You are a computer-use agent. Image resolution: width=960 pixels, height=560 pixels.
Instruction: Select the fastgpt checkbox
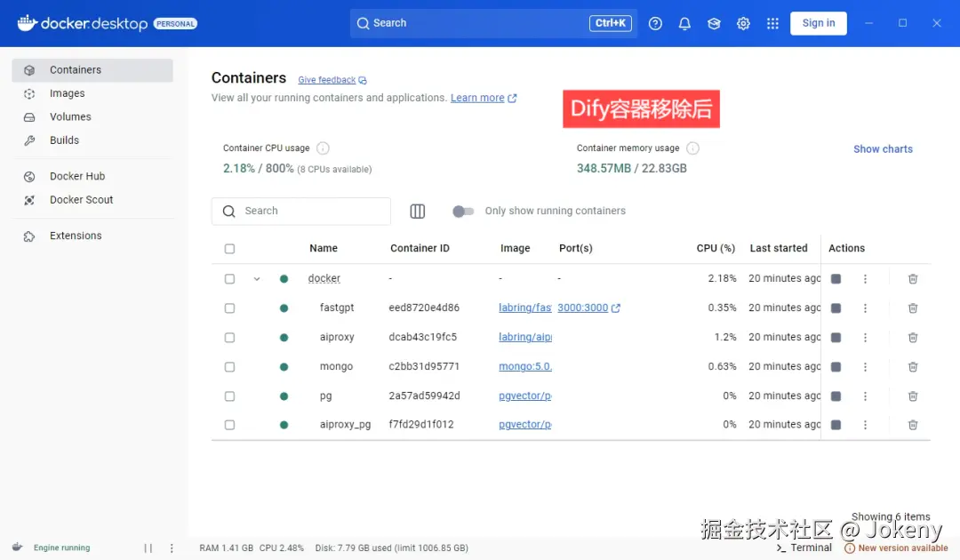(x=229, y=308)
